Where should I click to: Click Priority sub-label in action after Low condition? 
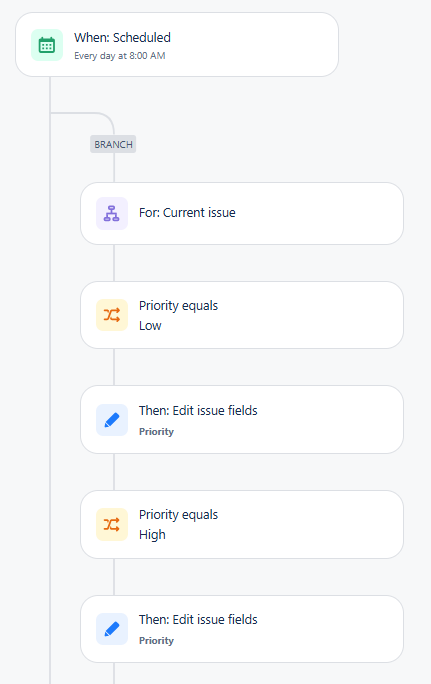pos(156,431)
